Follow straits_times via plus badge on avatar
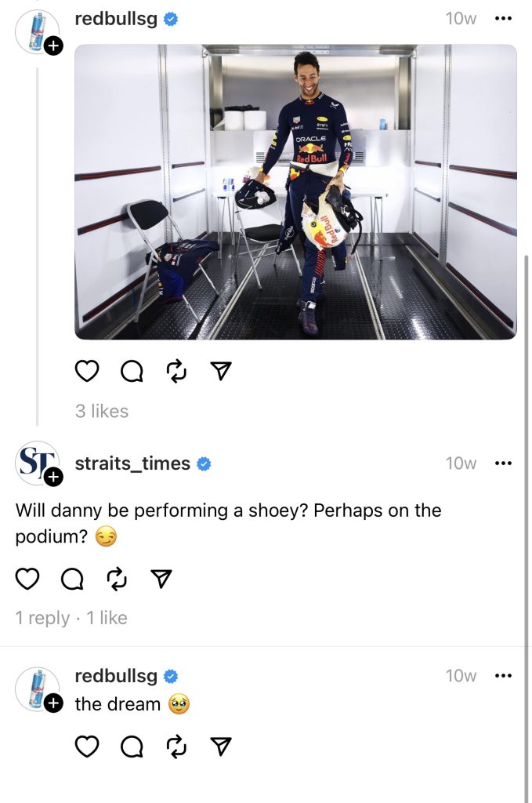Image resolution: width=532 pixels, height=803 pixels. (x=53, y=478)
